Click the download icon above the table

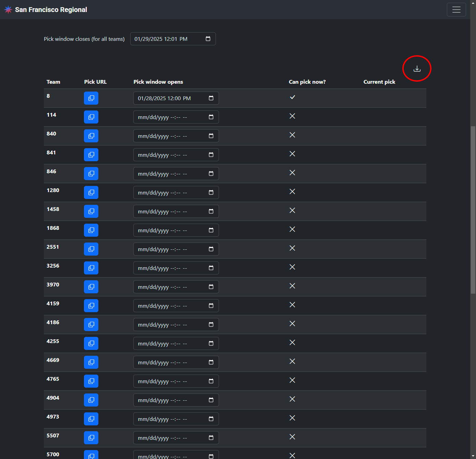417,69
